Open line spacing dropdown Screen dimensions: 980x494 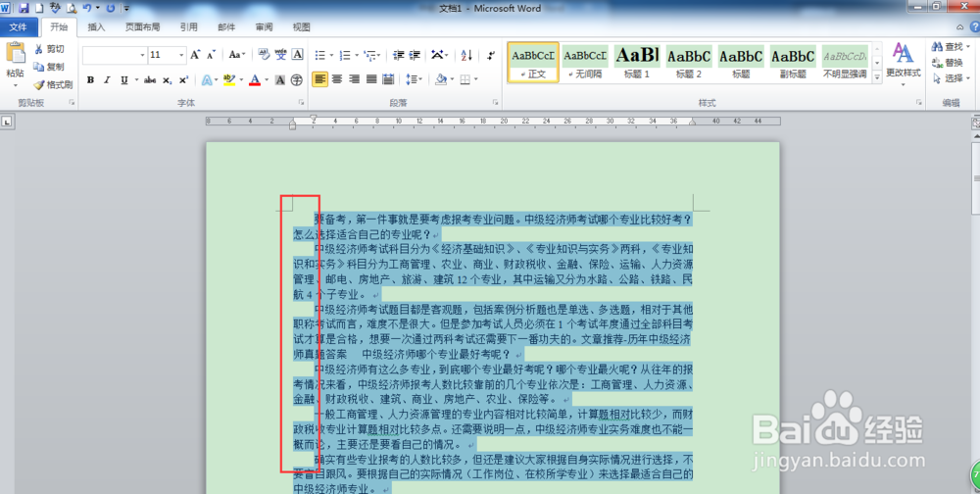click(414, 79)
